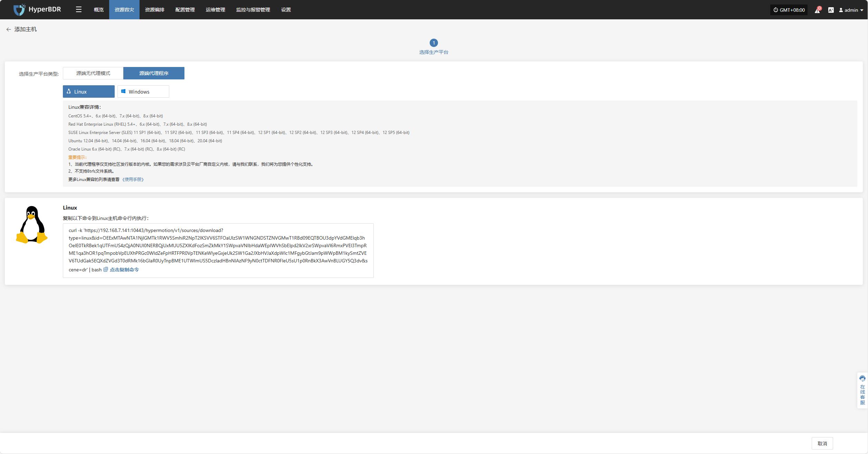Click the 重要提示 orange label
This screenshot has width=868, height=454.
(x=77, y=157)
